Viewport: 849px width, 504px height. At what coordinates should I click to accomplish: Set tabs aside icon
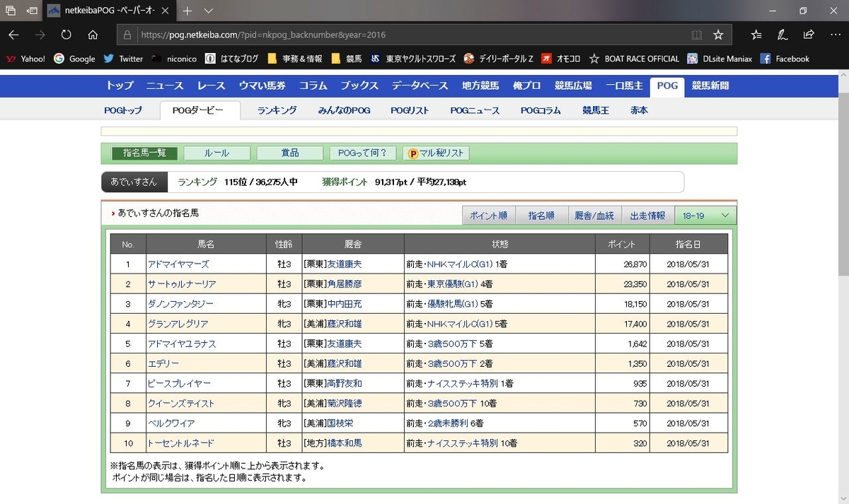32,11
